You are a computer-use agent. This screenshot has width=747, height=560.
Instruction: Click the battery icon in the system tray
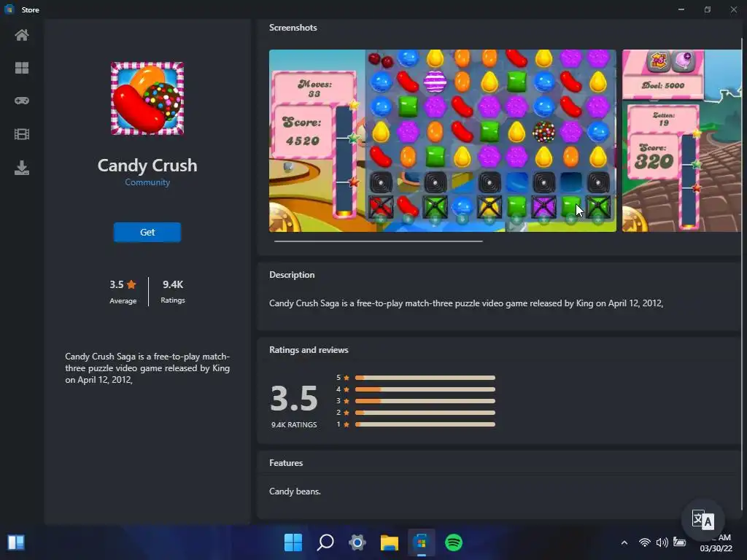pos(679,542)
